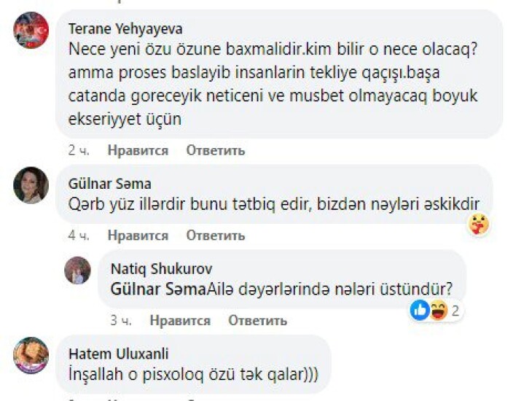Open Gülnar Səma's name link in comment header

click(109, 184)
